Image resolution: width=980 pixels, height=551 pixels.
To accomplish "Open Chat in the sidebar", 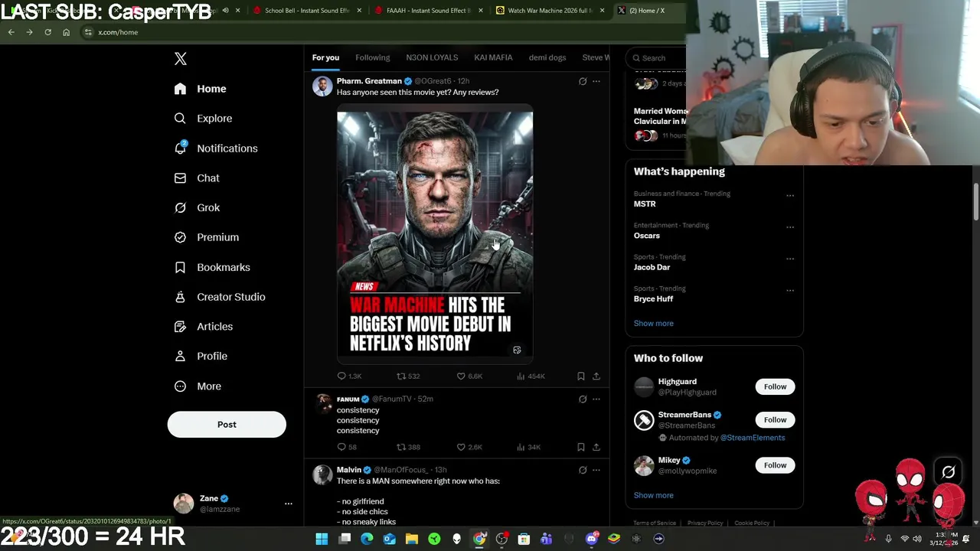I will click(x=197, y=178).
